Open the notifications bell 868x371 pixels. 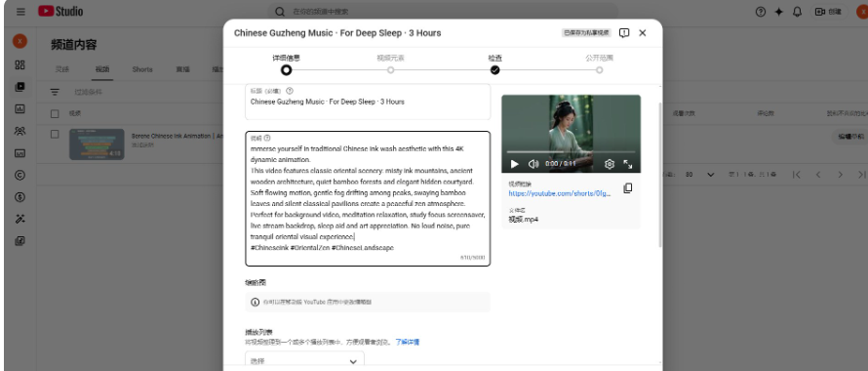tap(797, 11)
